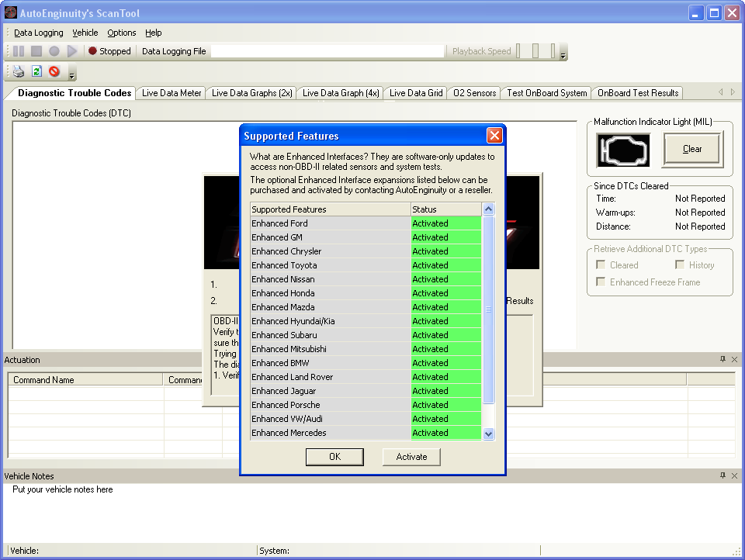Click the AutoEnginuity title bar app icon
This screenshot has height=560, width=745.
[x=10, y=12]
